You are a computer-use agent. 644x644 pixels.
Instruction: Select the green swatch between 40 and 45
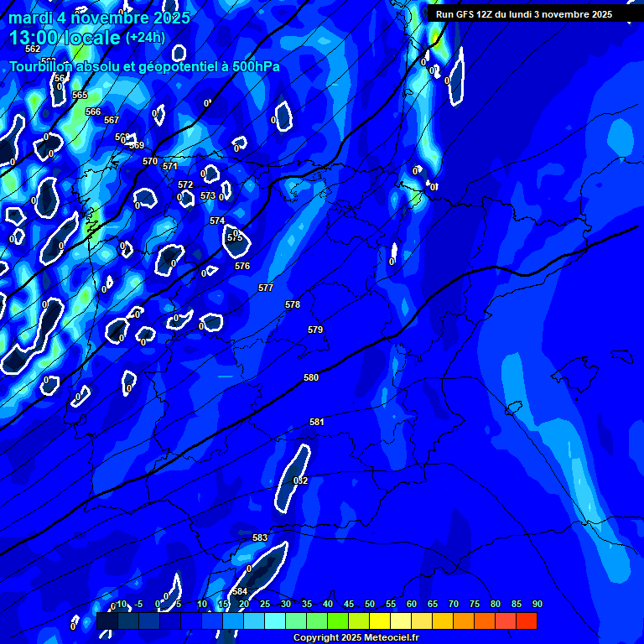(338, 621)
